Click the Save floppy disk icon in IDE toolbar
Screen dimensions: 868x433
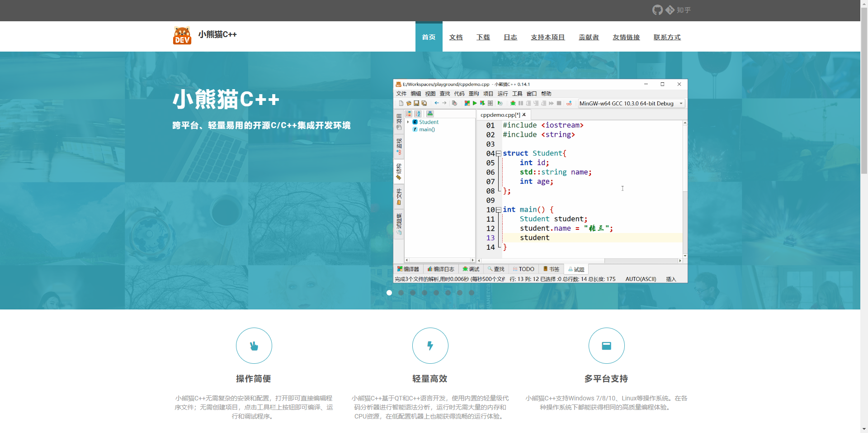(x=416, y=103)
